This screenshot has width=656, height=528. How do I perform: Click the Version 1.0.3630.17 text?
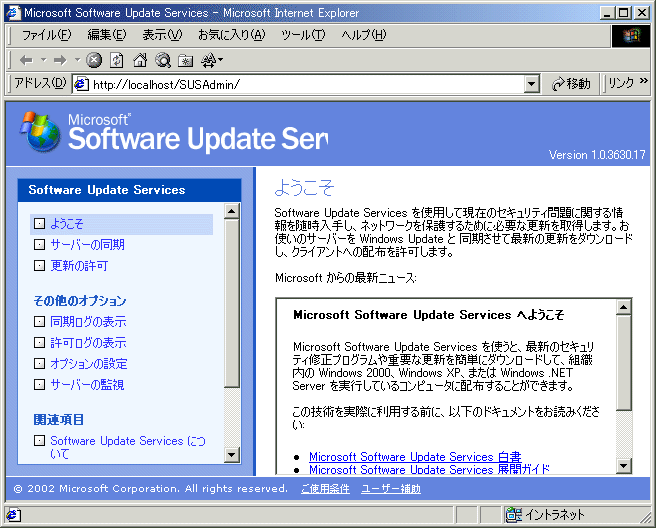(597, 155)
